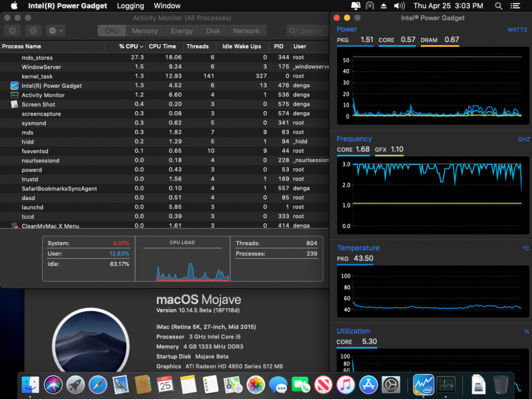Select the nsurlsessiond process row
This screenshot has width=532, height=399.
[164, 160]
